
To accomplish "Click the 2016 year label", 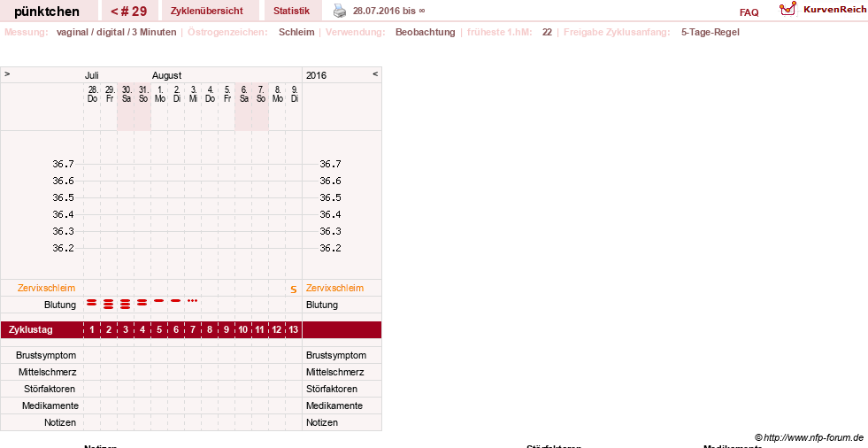I will click(316, 75).
